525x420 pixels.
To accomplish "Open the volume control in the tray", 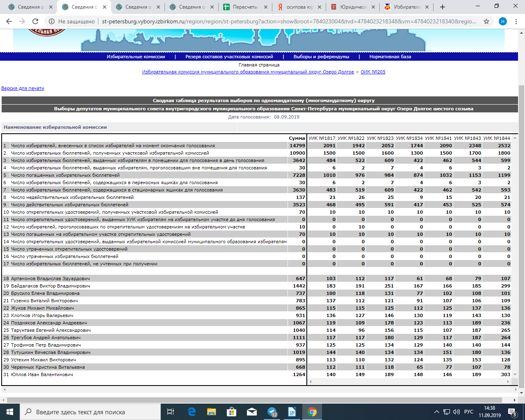I will pyautogui.click(x=457, y=412).
